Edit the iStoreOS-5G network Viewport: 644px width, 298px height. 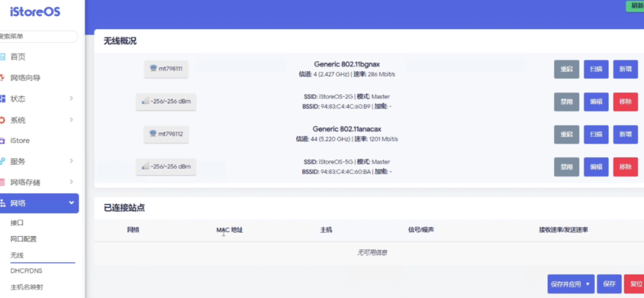[x=596, y=167]
